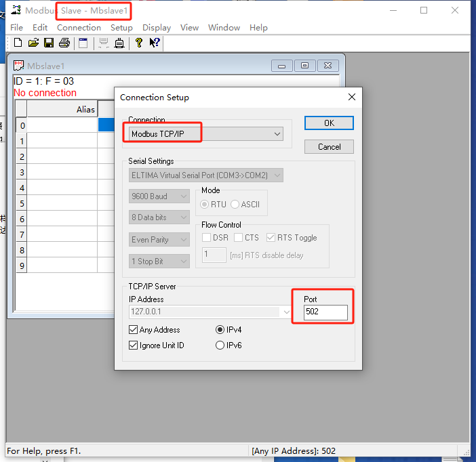The image size is (476, 462).
Task: Select row header 5 in Mbslave1 table
Action: pyautogui.click(x=22, y=203)
